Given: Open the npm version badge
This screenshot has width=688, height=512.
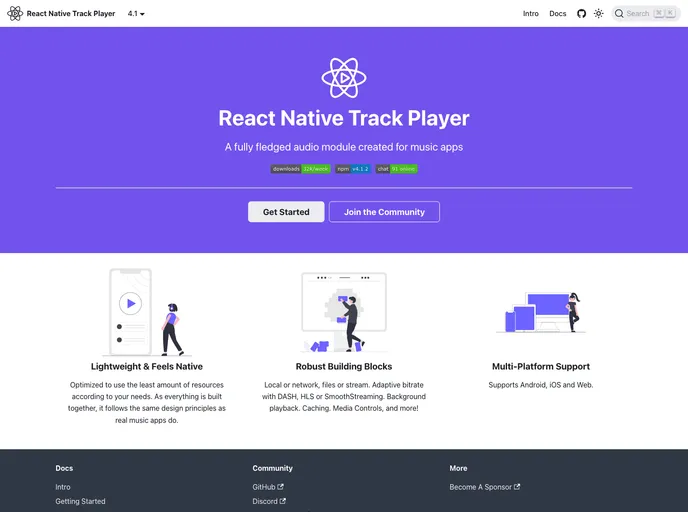Looking at the screenshot, I should pyautogui.click(x=353, y=169).
